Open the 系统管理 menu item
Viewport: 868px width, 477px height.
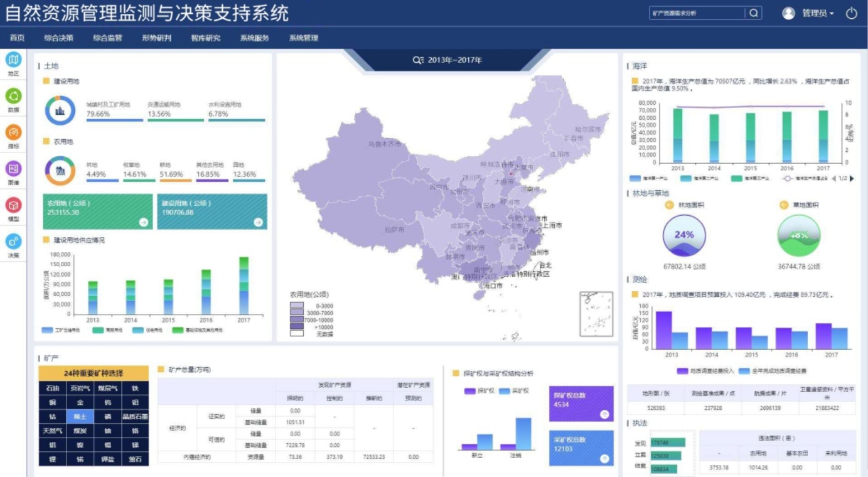(x=303, y=38)
